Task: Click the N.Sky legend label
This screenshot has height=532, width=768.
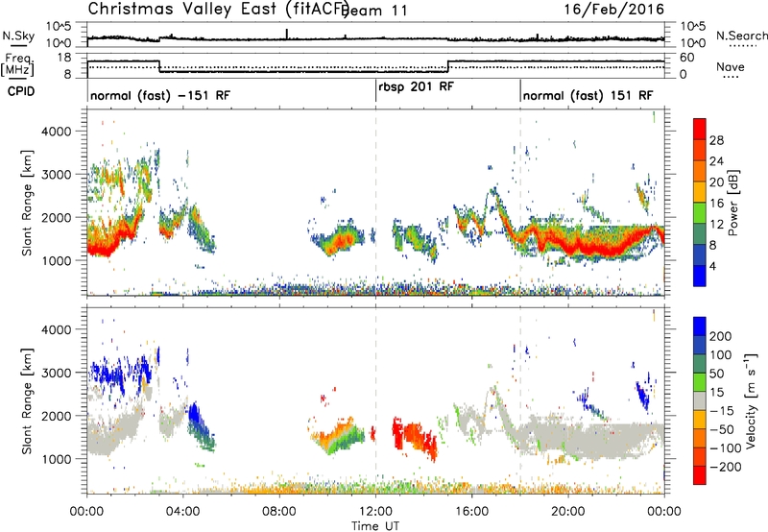Action: (x=18, y=36)
